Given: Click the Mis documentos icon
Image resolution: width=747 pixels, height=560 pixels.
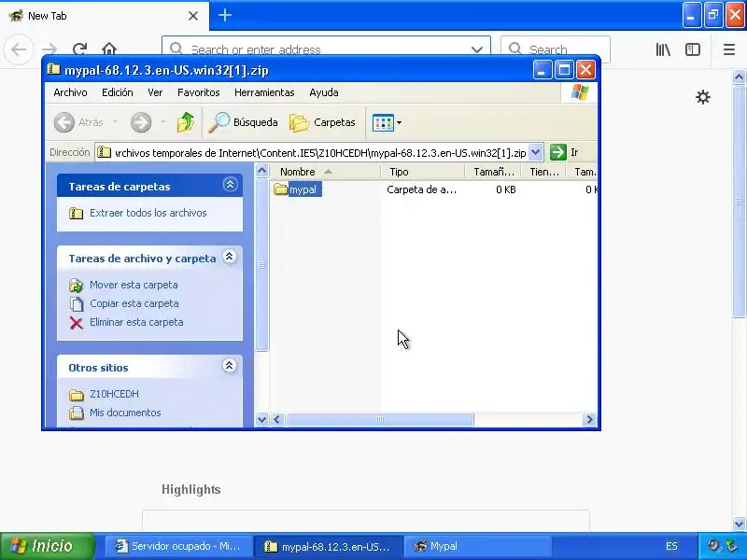Looking at the screenshot, I should point(76,413).
